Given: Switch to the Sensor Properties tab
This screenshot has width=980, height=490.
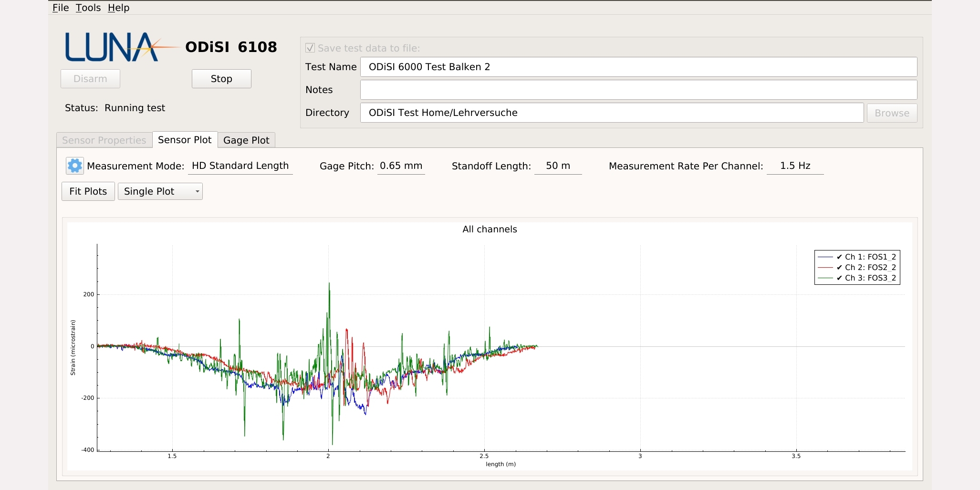Looking at the screenshot, I should 104,140.
